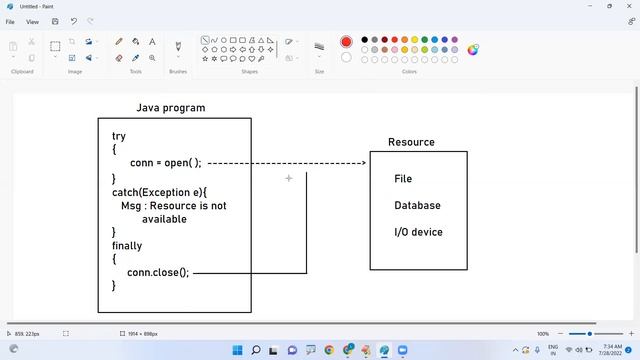
Task: Click the 'conn.close();' text
Action: (x=158, y=272)
